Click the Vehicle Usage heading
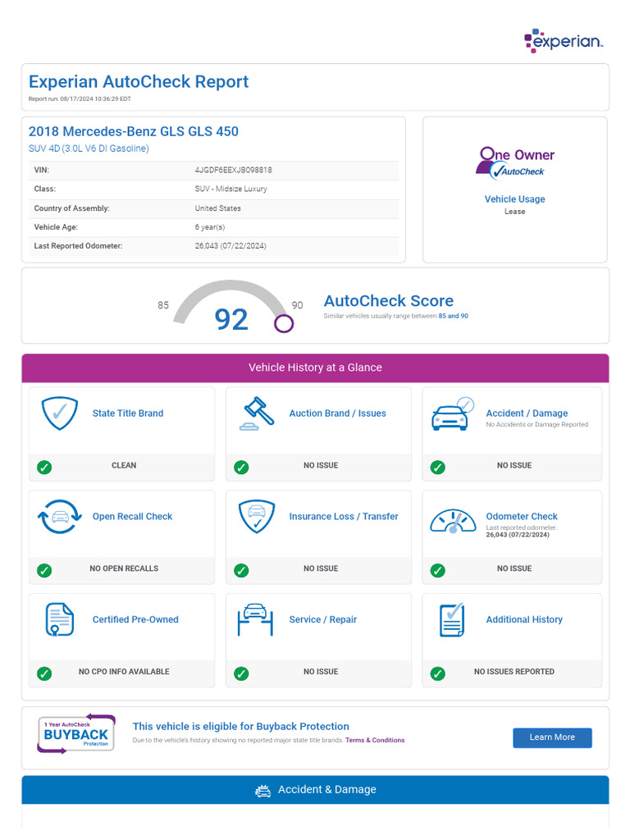 (x=515, y=199)
